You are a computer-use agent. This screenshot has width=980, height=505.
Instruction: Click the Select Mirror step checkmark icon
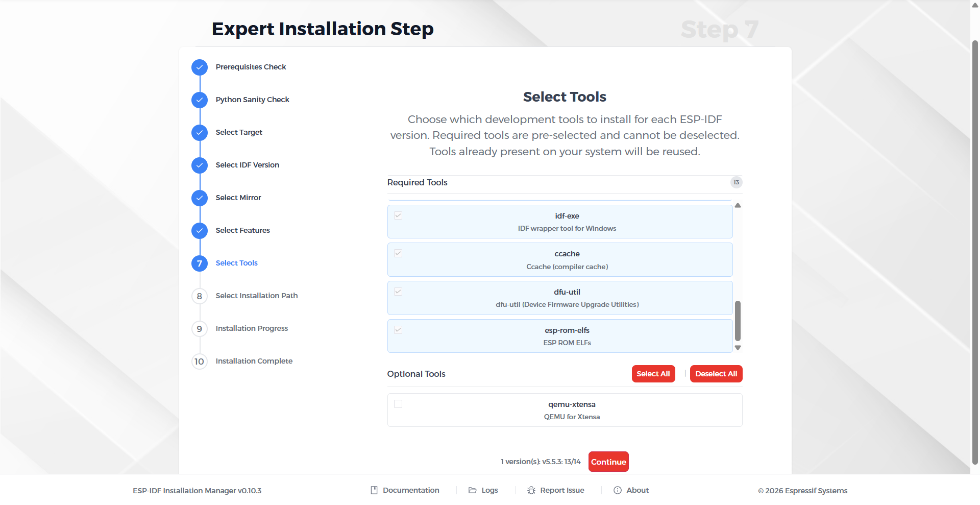click(200, 198)
